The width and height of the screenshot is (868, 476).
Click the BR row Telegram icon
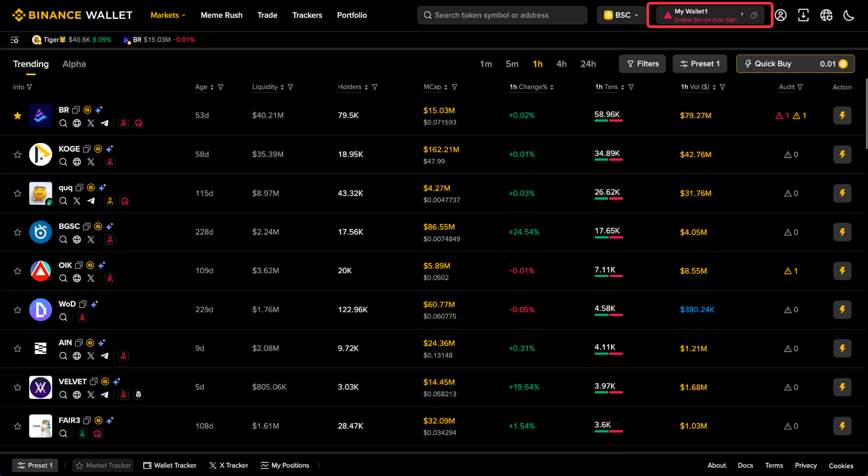[x=105, y=123]
